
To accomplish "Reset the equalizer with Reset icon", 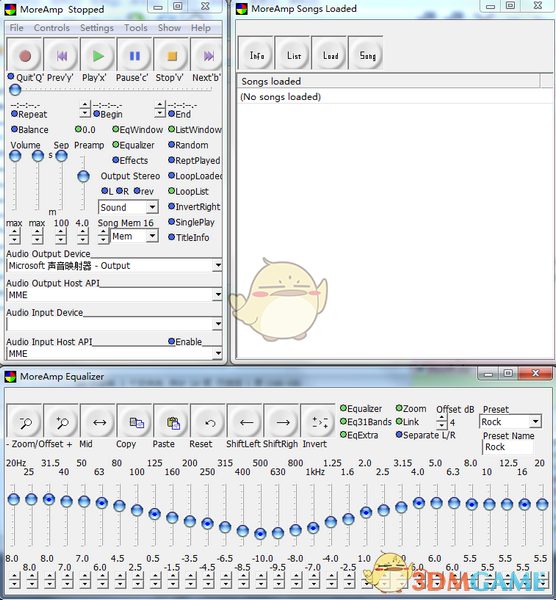I will [x=210, y=422].
